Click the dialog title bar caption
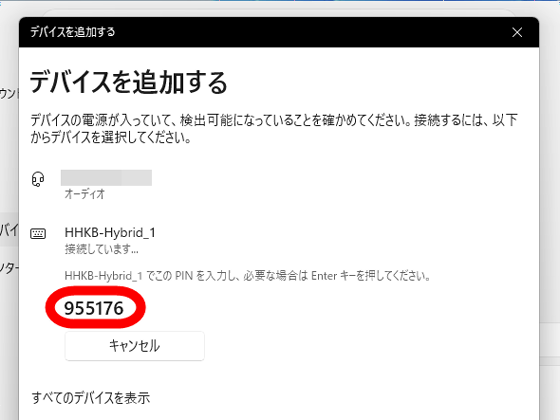Screen dimensions: 560x420 (72, 32)
